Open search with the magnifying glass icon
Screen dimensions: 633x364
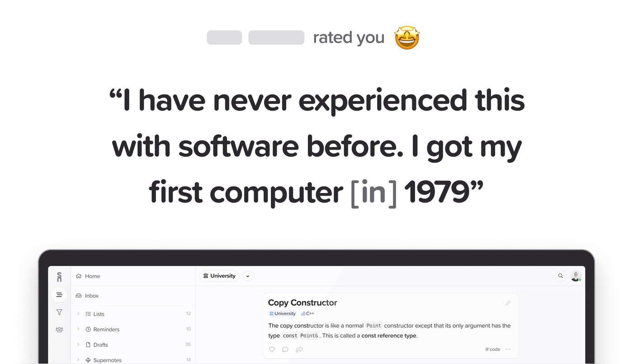pos(561,275)
